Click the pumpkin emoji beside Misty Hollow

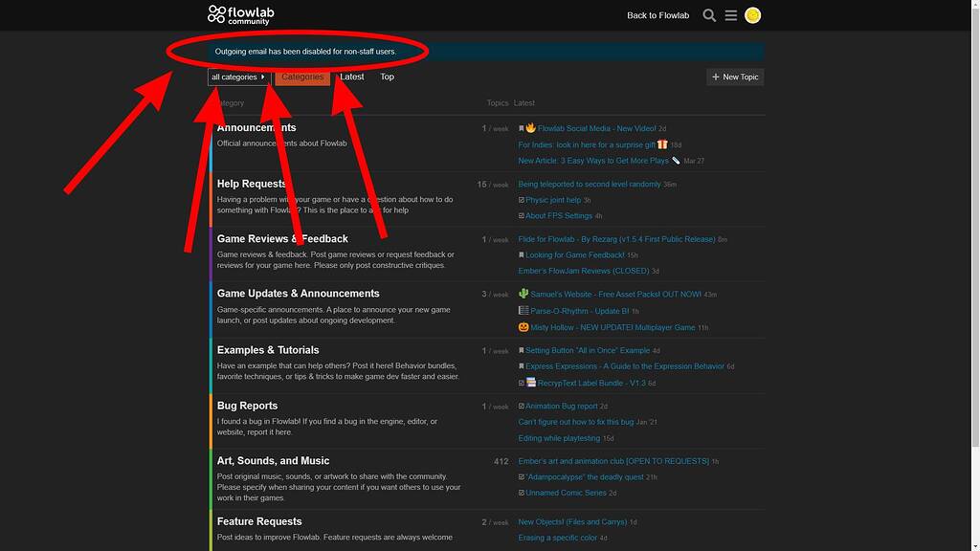coord(523,327)
